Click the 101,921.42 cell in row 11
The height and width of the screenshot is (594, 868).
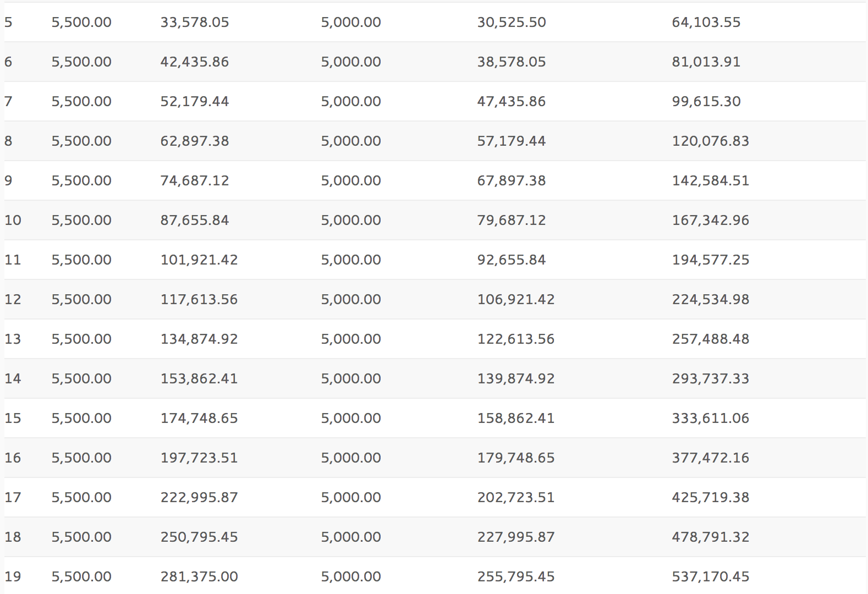(199, 260)
